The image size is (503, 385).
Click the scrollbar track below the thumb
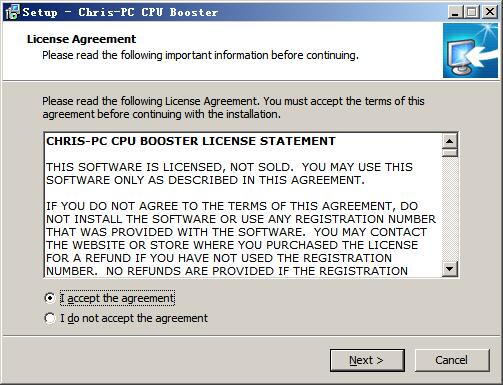[450, 209]
